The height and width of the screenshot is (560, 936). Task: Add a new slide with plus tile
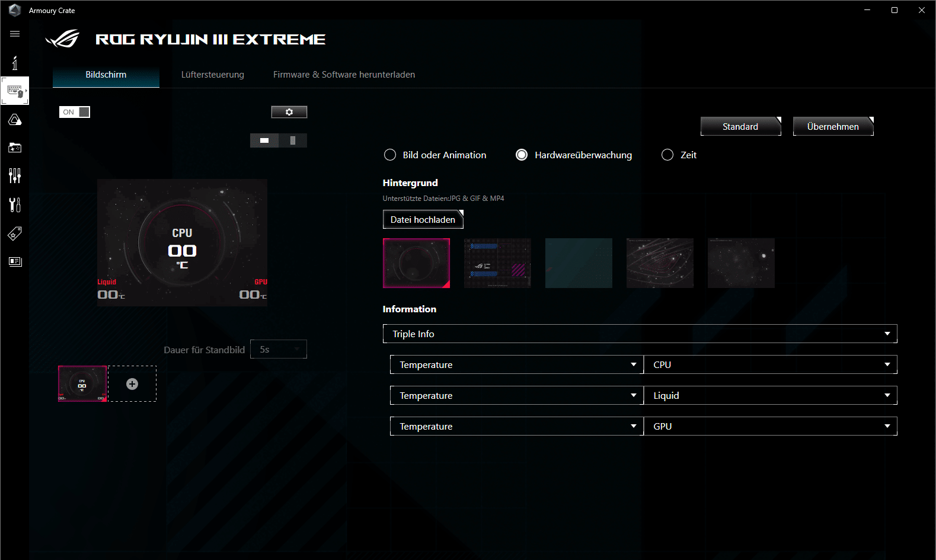coord(132,384)
